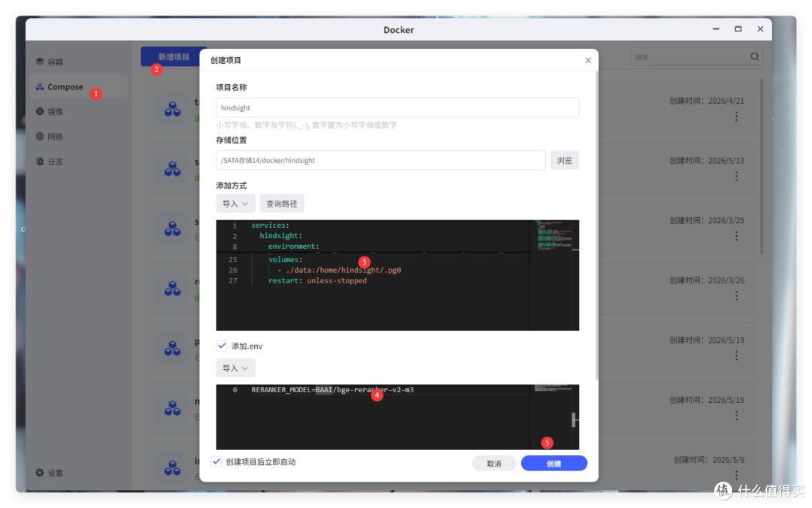Open more menu for project created 2026/5/13
Image resolution: width=812 pixels, height=508 pixels.
pos(736,176)
